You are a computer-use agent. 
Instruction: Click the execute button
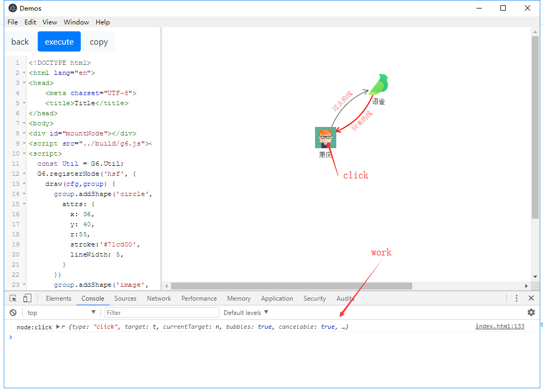[x=59, y=41]
